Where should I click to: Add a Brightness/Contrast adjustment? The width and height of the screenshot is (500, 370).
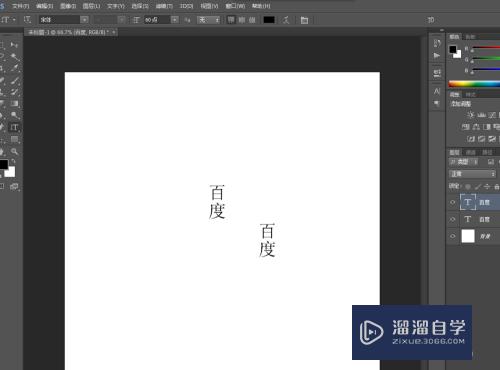click(470, 115)
